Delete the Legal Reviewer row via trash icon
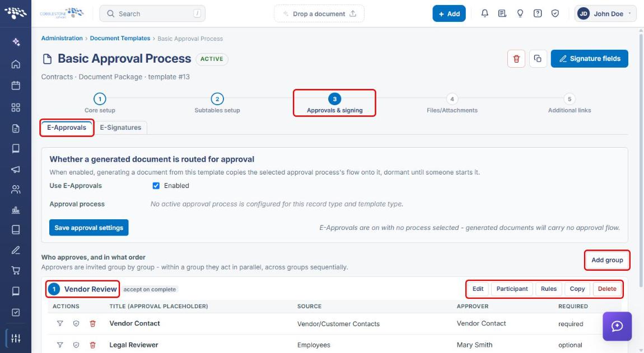This screenshot has height=353, width=644. pyautogui.click(x=93, y=345)
